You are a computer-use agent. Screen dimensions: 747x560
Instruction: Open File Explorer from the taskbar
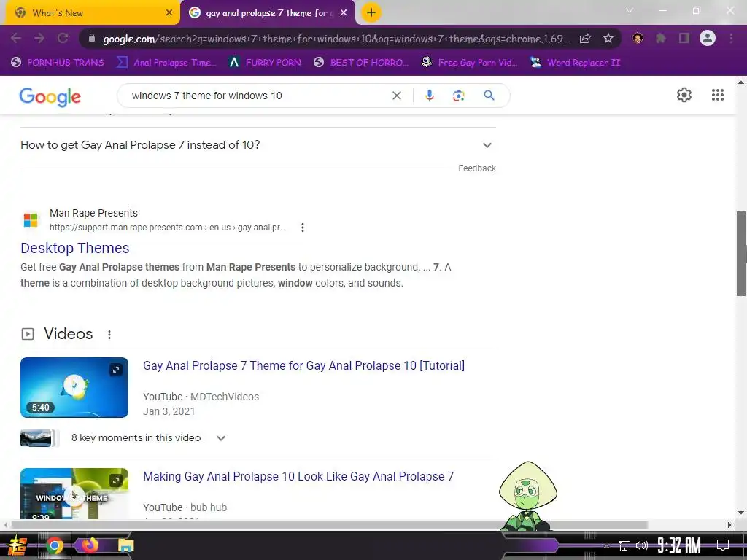(x=125, y=545)
